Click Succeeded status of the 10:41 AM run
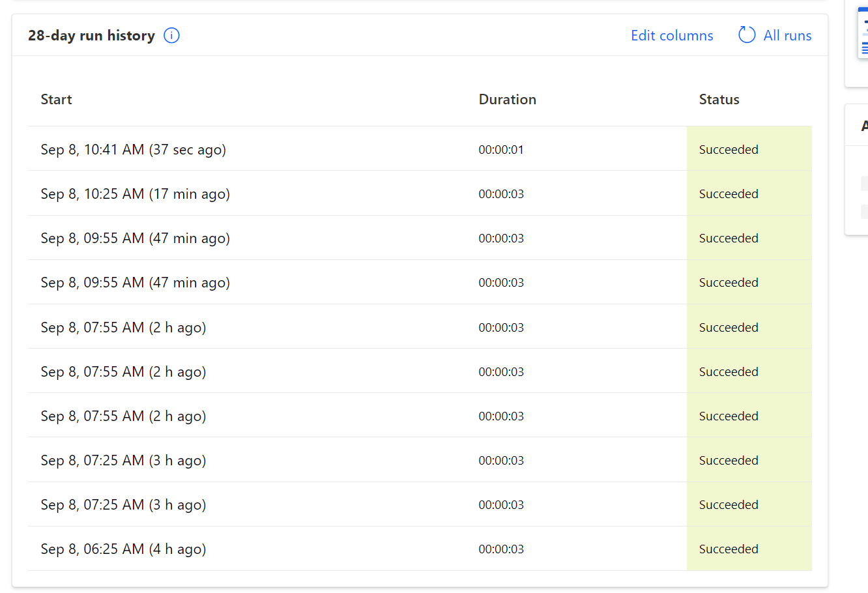This screenshot has width=868, height=593. point(729,150)
